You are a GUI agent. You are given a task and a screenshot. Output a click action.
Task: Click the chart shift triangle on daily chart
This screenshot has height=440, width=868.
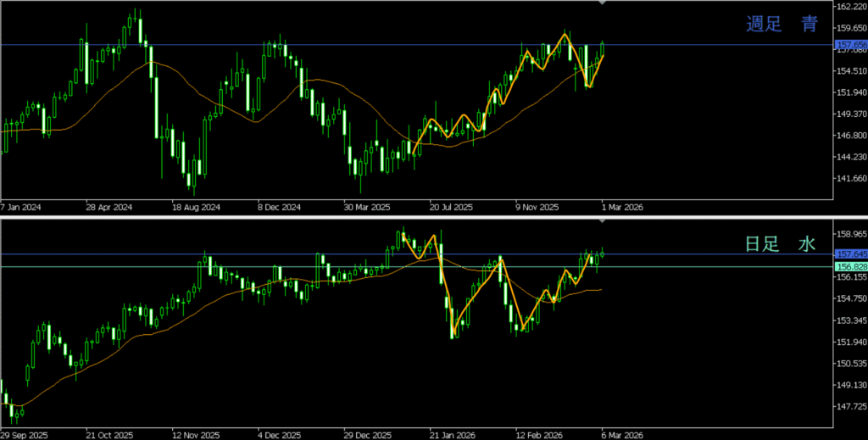[603, 221]
